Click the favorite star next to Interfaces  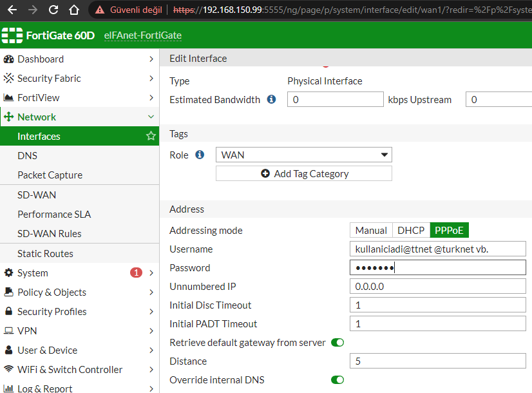(151, 136)
